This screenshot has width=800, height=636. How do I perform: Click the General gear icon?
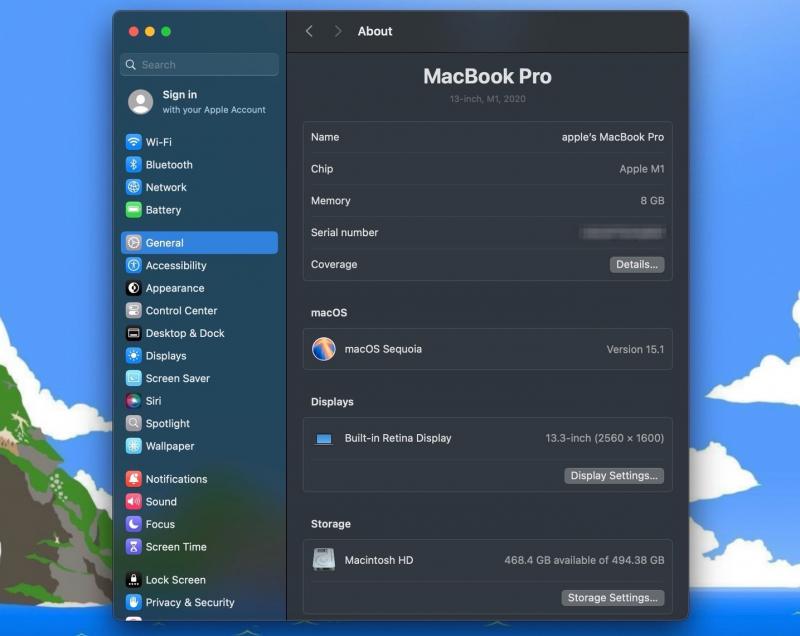click(134, 243)
